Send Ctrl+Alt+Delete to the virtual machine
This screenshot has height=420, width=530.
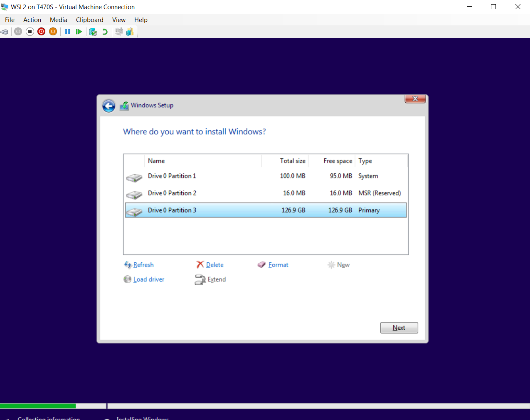pos(4,31)
